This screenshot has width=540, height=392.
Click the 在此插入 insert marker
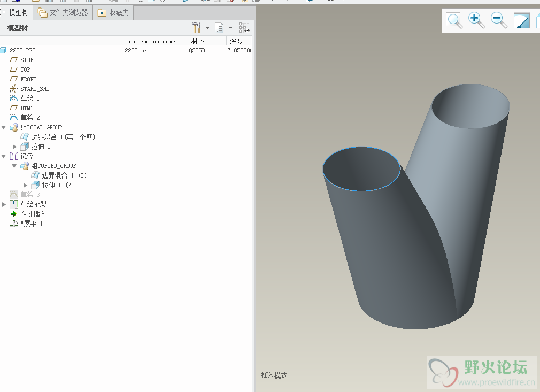coord(33,214)
